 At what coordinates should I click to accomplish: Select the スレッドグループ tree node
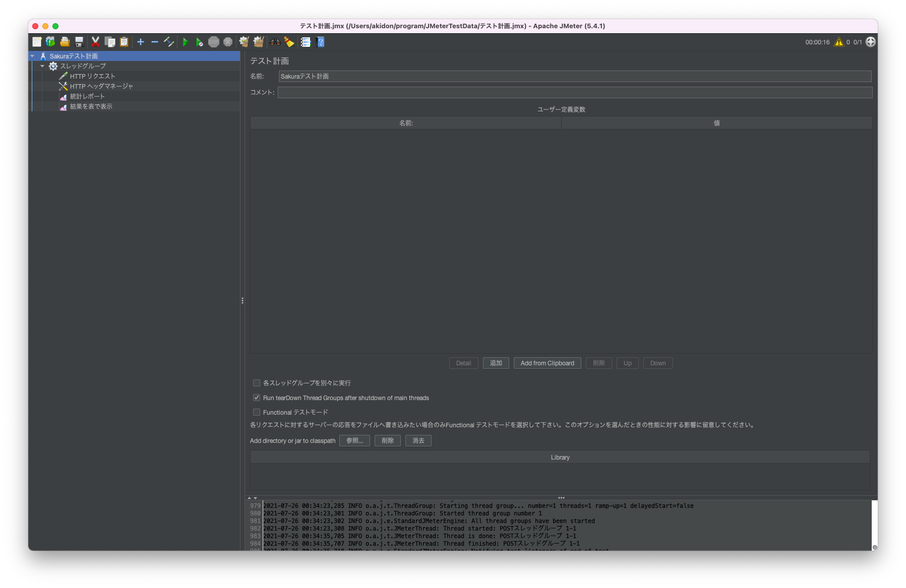[83, 66]
